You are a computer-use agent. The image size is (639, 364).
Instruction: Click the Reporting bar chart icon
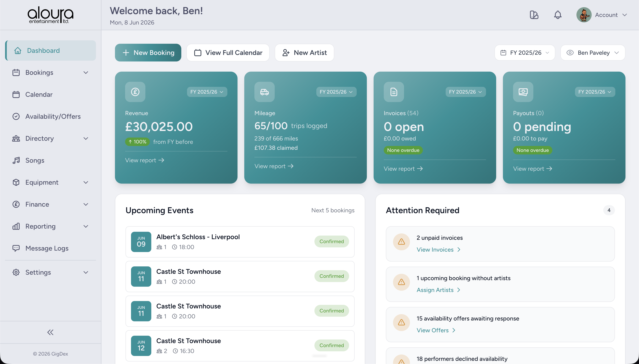pos(16,226)
